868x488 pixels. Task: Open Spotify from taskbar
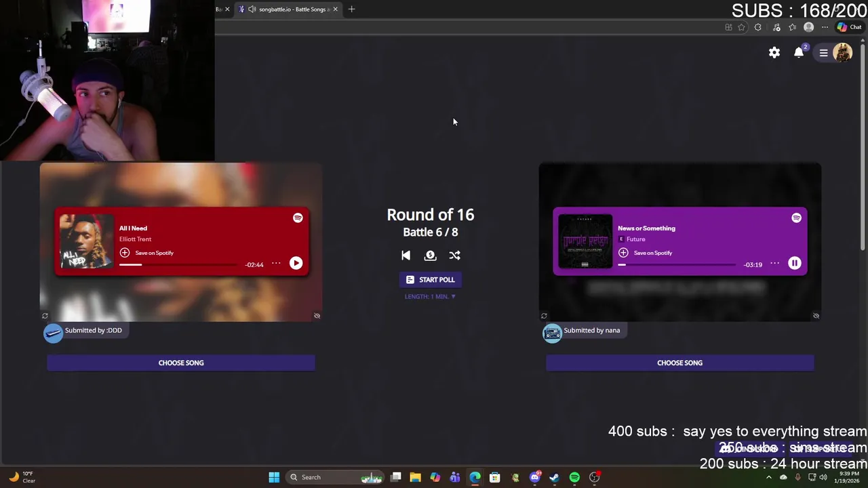pyautogui.click(x=574, y=477)
